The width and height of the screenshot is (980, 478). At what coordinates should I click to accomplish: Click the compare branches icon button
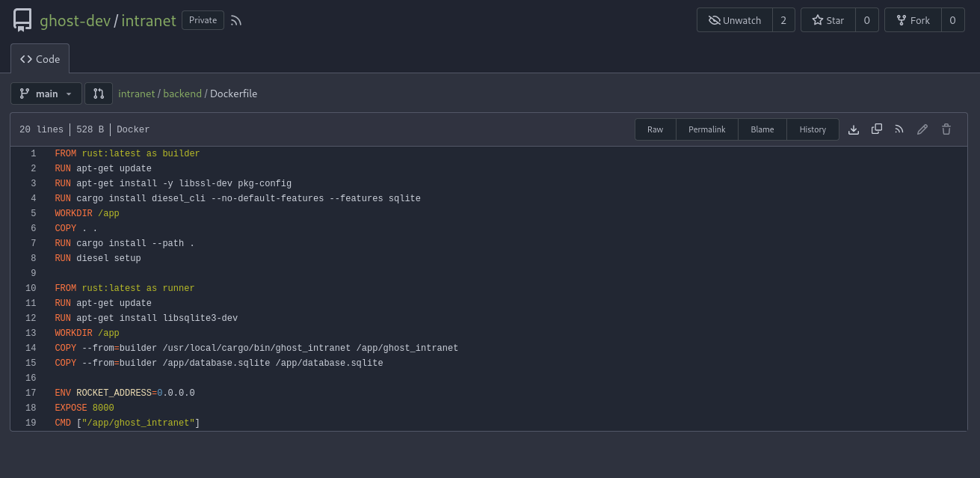tap(99, 94)
